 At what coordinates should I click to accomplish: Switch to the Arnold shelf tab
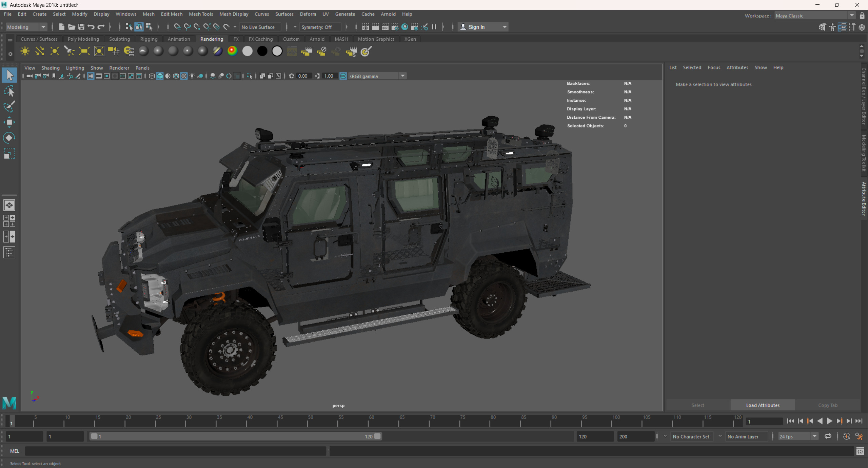[317, 39]
